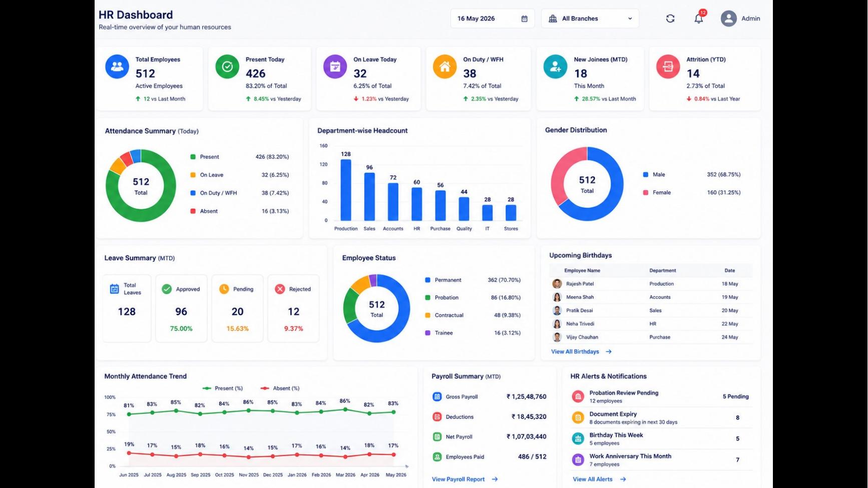
Task: Click the 75.00% approved leaves percentage
Action: pos(181,328)
